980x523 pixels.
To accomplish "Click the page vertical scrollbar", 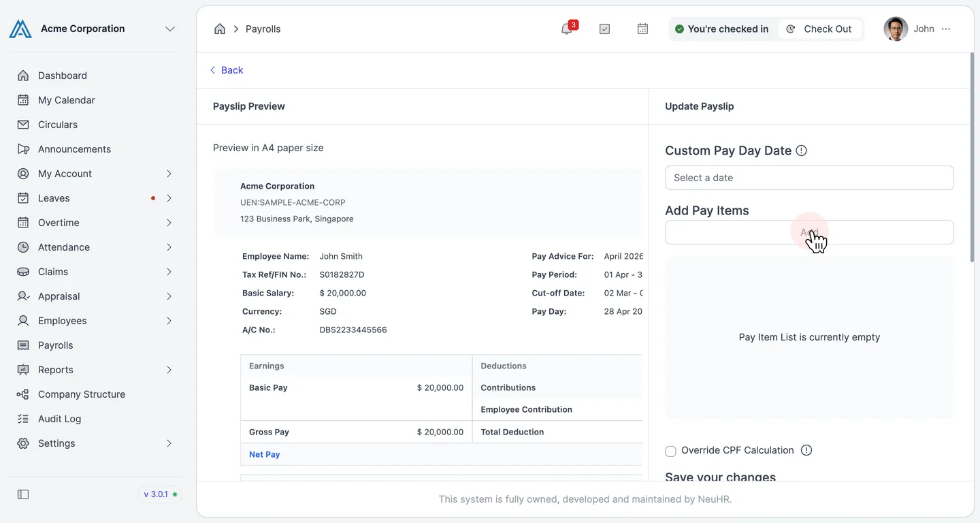I will tap(971, 157).
